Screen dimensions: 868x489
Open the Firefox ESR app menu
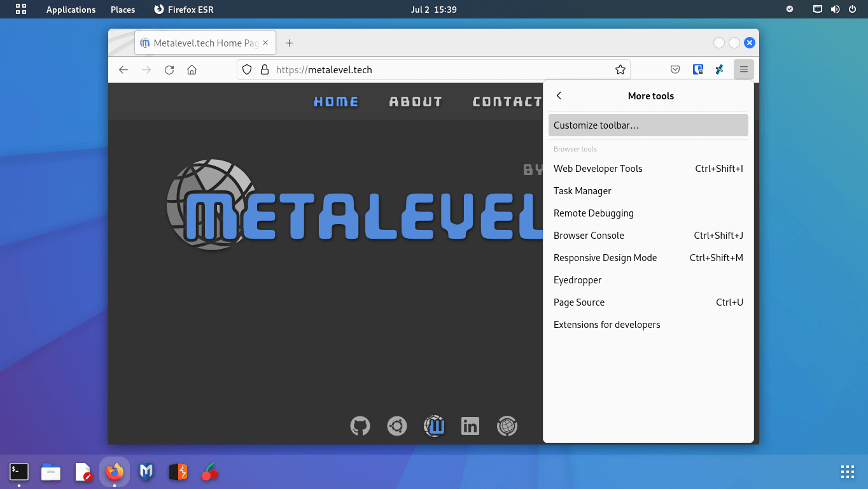184,10
